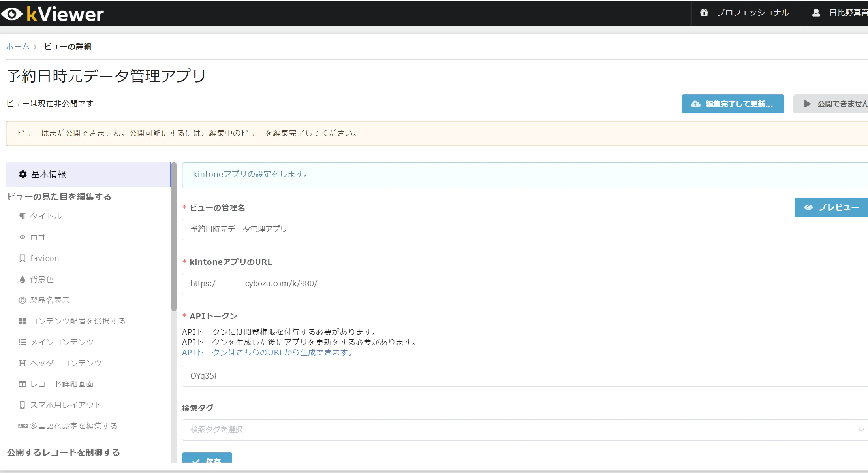Open the 検索タグ dropdown
The width and height of the screenshot is (868, 473).
pyautogui.click(x=513, y=430)
